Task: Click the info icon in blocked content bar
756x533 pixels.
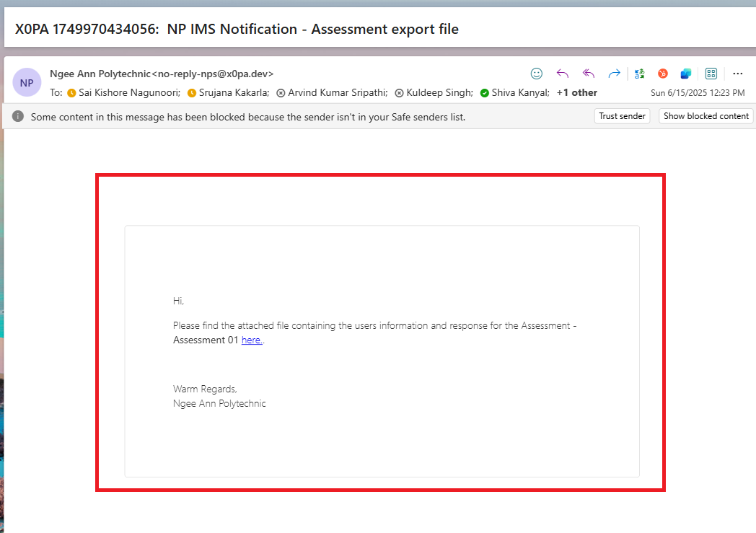Action: 18,116
